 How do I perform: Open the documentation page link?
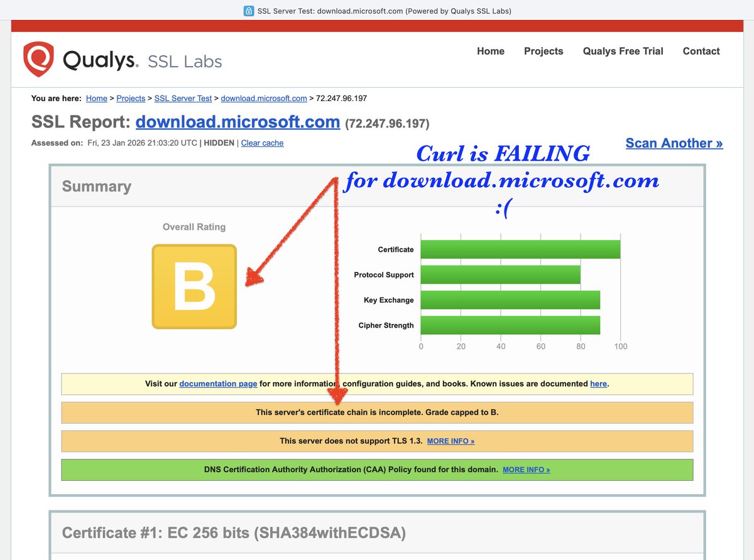point(218,384)
